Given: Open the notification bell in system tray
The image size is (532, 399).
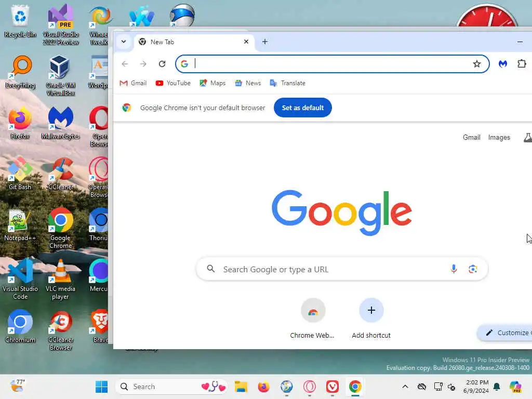Looking at the screenshot, I should 497,387.
